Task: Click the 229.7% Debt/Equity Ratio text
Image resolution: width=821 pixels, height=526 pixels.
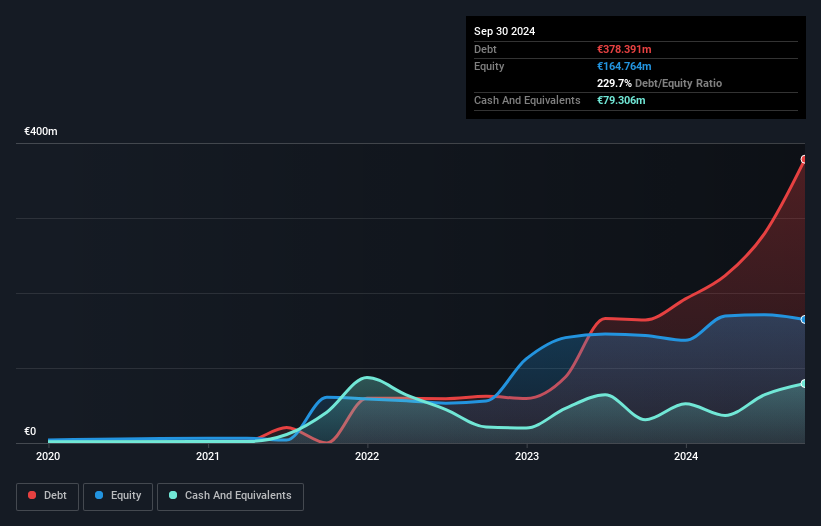Action: click(659, 83)
